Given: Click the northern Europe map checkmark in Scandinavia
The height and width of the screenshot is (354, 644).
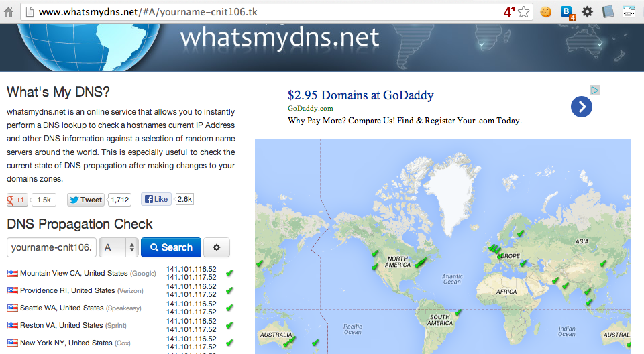Looking at the screenshot, I should pos(521,233).
